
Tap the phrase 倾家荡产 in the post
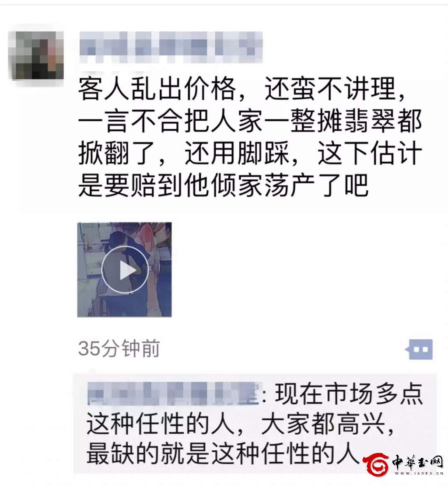(262, 185)
